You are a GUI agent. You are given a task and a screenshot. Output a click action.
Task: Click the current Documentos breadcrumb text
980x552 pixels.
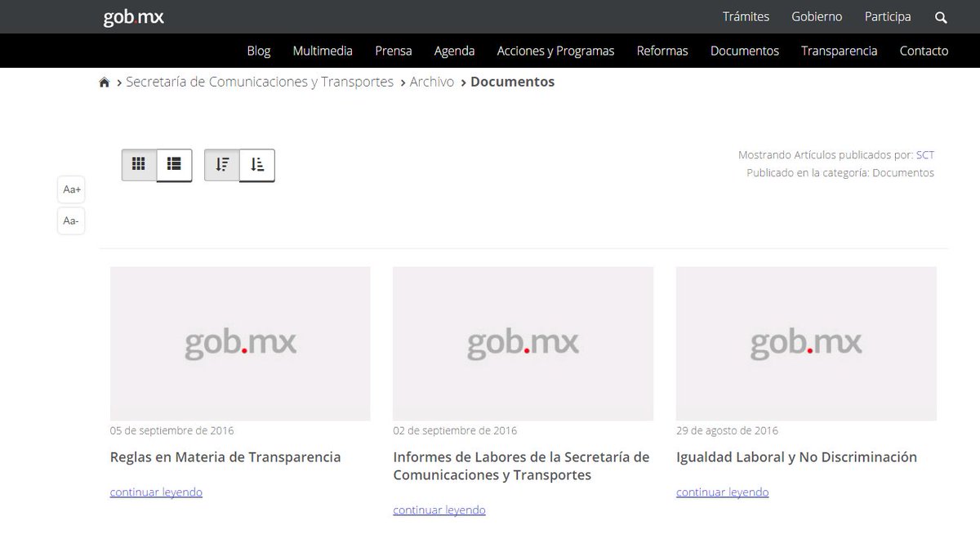513,82
